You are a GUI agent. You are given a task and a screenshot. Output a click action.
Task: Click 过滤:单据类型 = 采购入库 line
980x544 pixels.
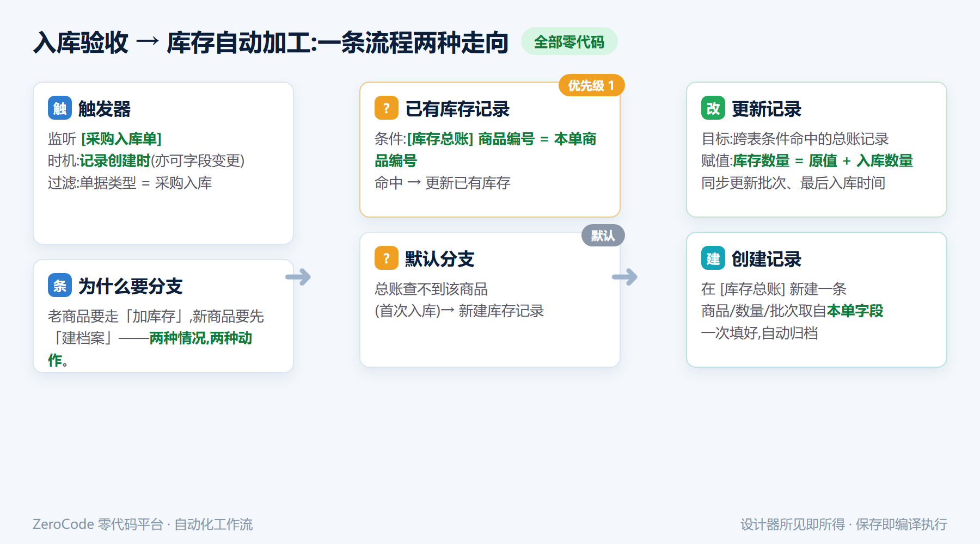tap(130, 183)
